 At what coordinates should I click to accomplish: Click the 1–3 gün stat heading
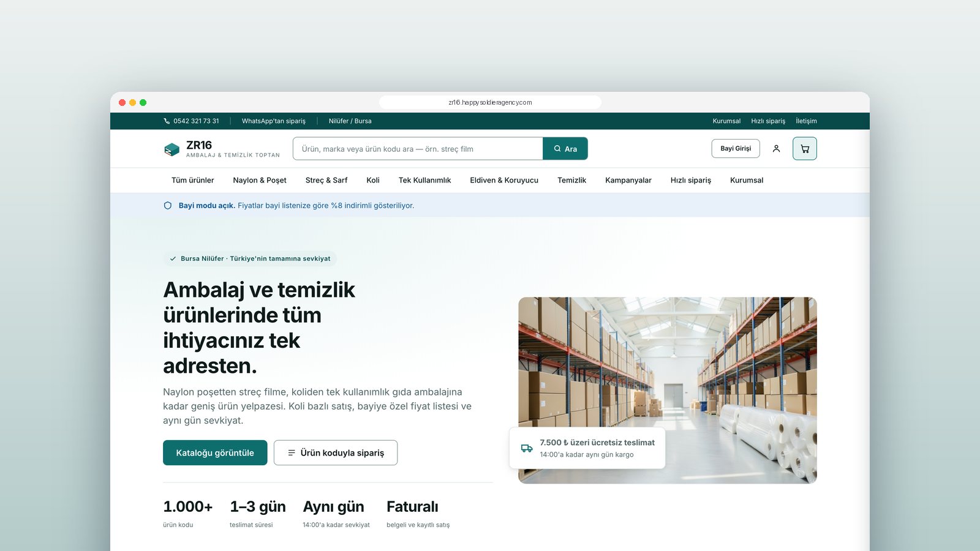coord(258,507)
